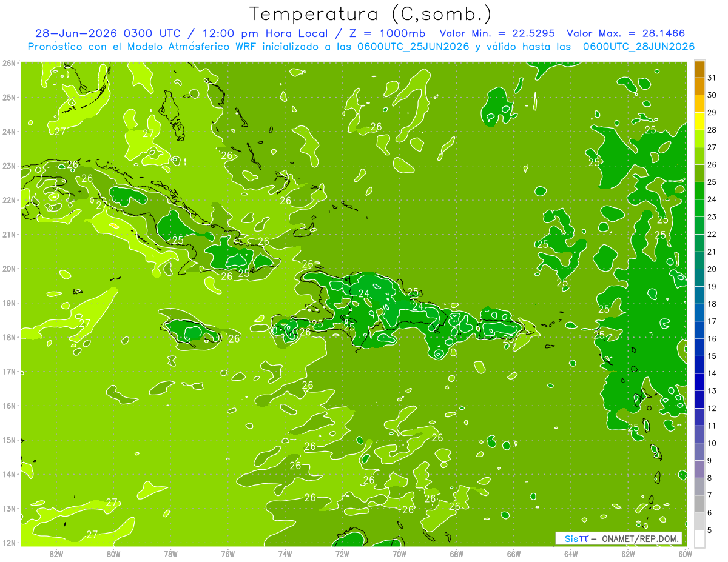Image resolution: width=728 pixels, height=562 pixels.
Task: Click the color scale label '5'
Action: click(710, 530)
